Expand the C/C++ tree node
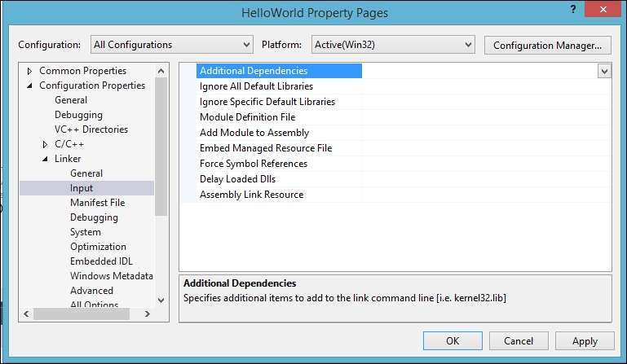627x364 pixels. tap(45, 144)
